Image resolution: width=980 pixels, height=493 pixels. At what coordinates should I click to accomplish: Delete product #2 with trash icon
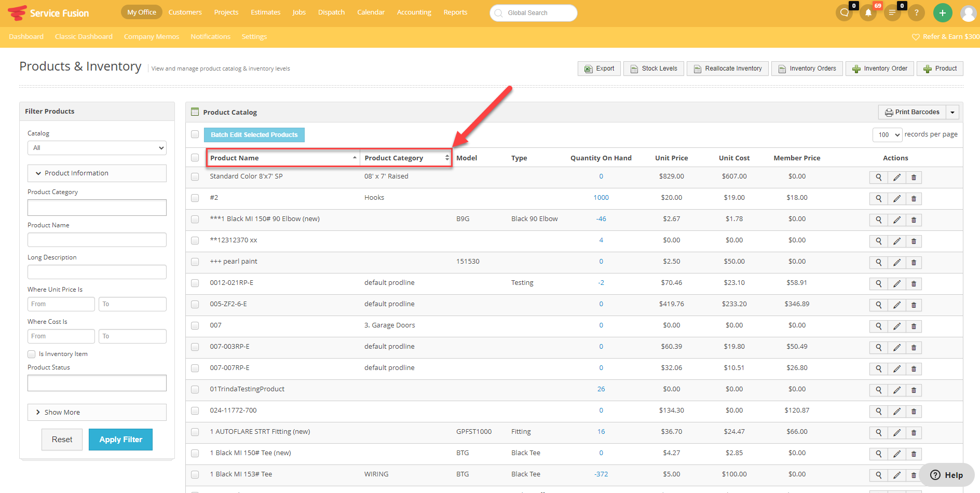point(914,199)
